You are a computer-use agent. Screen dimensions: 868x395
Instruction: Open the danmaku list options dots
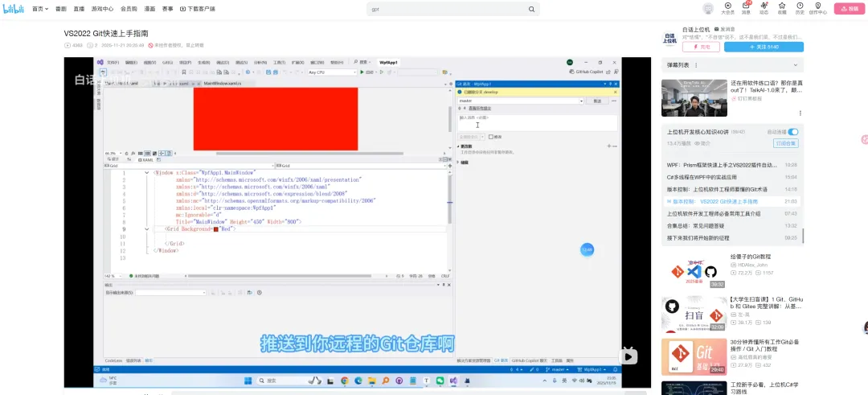[696, 65]
